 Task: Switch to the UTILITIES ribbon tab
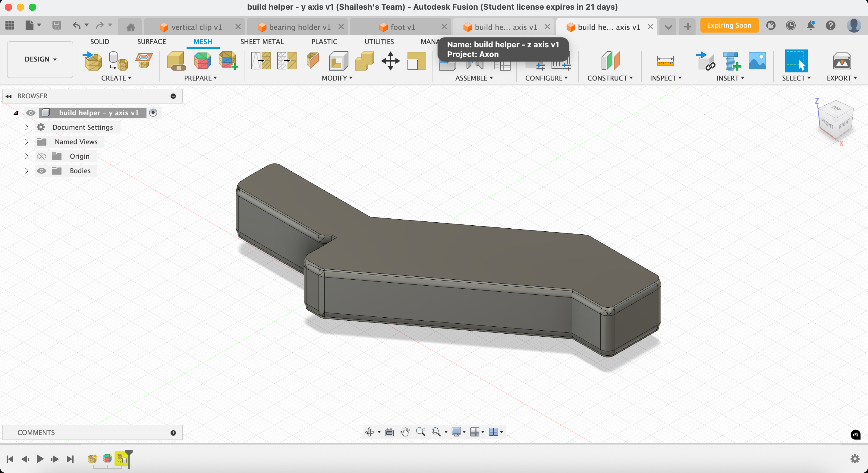pos(379,42)
